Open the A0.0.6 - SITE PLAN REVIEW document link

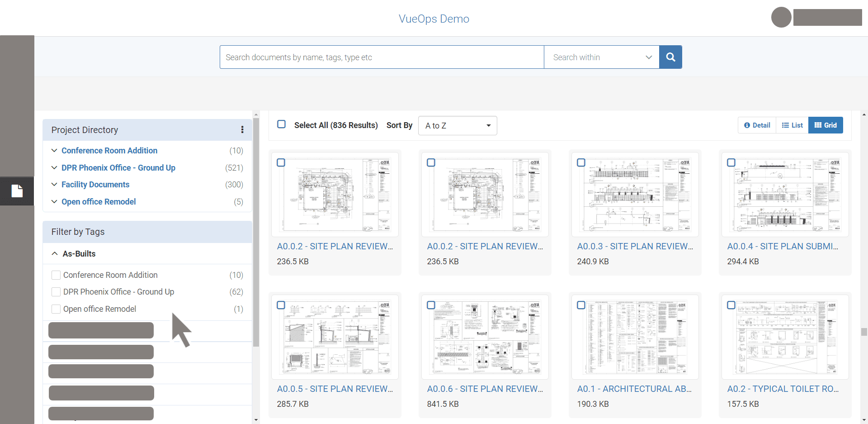tap(485, 389)
